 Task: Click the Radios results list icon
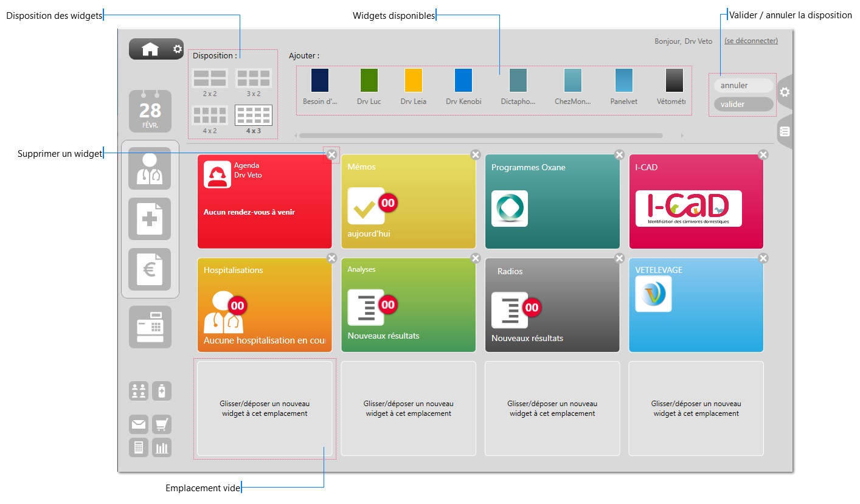point(510,310)
